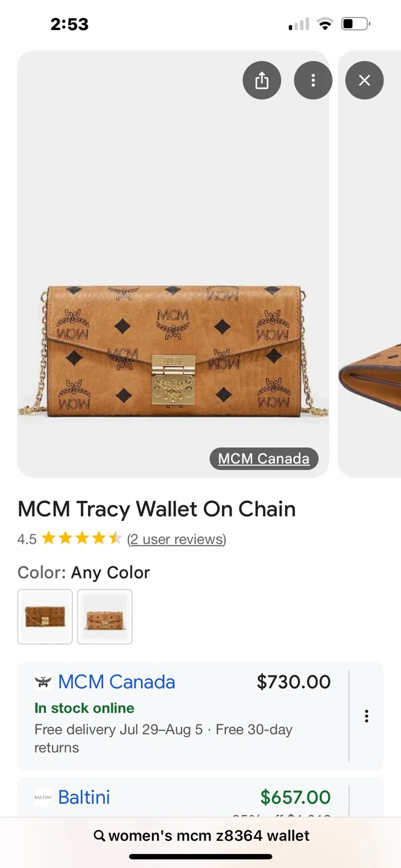Tap the battery indicator in status bar
This screenshot has width=401, height=868.
tap(355, 24)
